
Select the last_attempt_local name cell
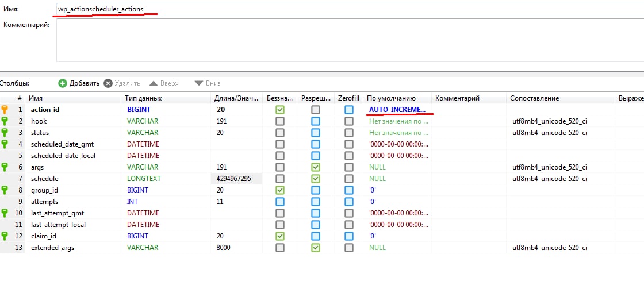(73, 225)
